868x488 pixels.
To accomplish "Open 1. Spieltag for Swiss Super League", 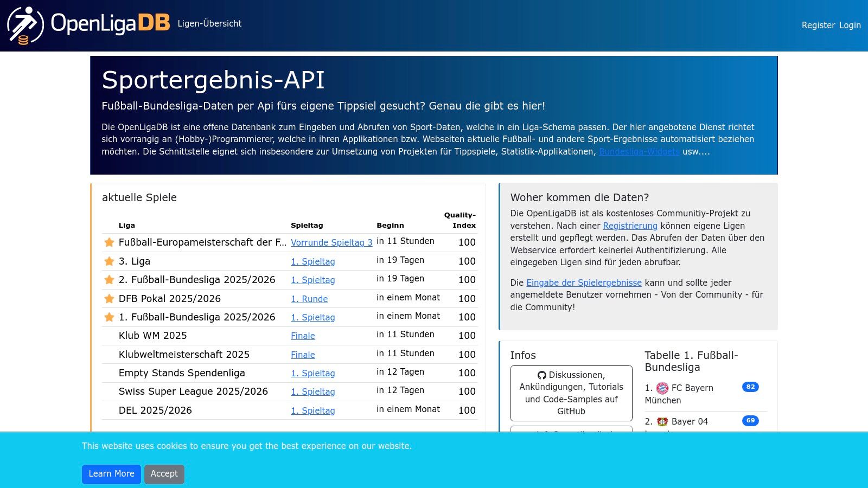I will point(313,392).
